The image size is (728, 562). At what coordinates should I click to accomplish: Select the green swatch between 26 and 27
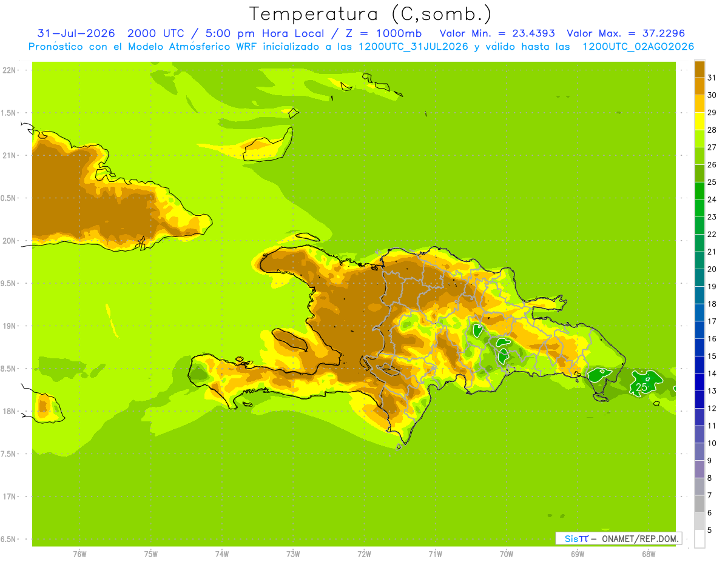pyautogui.click(x=699, y=156)
